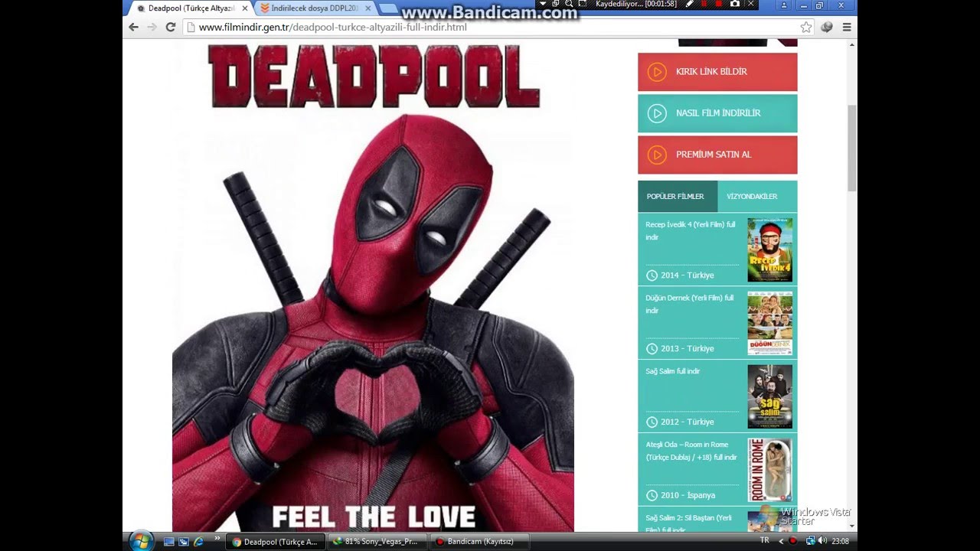Viewport: 980px width, 551px height.
Task: Open Düğün Dernek (Yerli Film) full indir link
Action: pos(690,305)
